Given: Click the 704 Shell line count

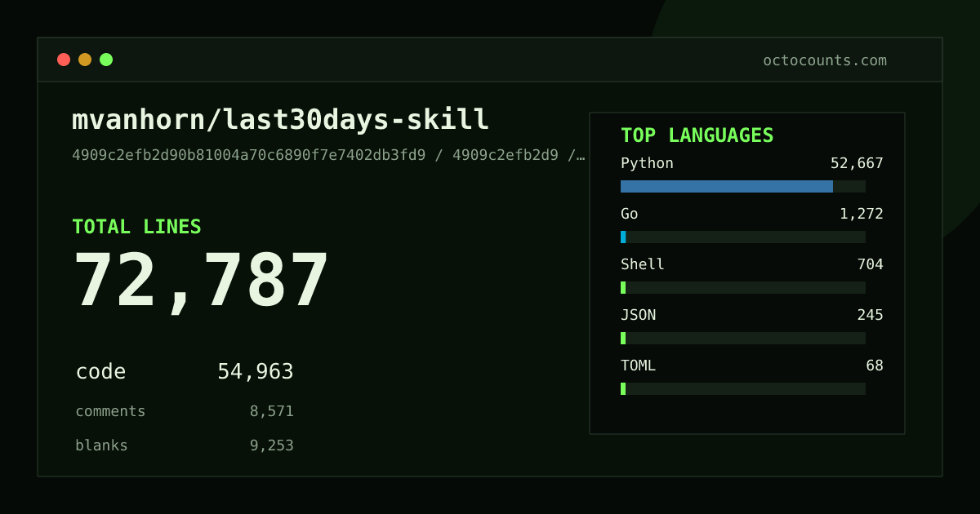Looking at the screenshot, I should tap(870, 264).
